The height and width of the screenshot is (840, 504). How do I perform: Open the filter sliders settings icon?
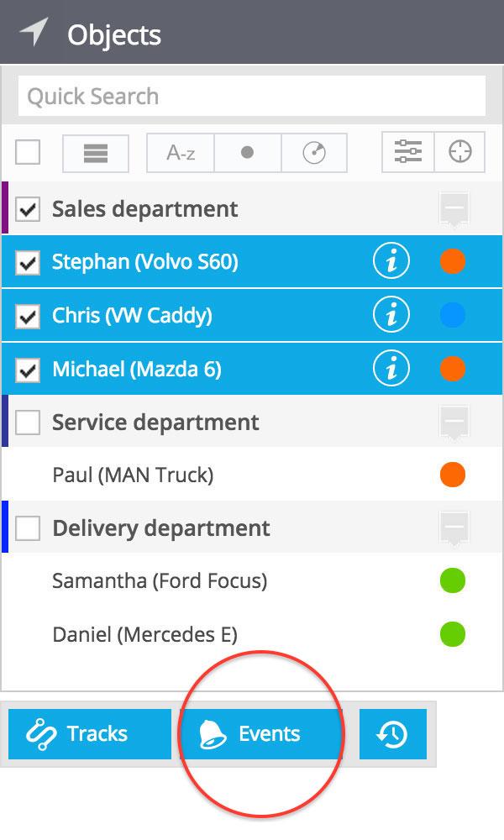pos(408,152)
